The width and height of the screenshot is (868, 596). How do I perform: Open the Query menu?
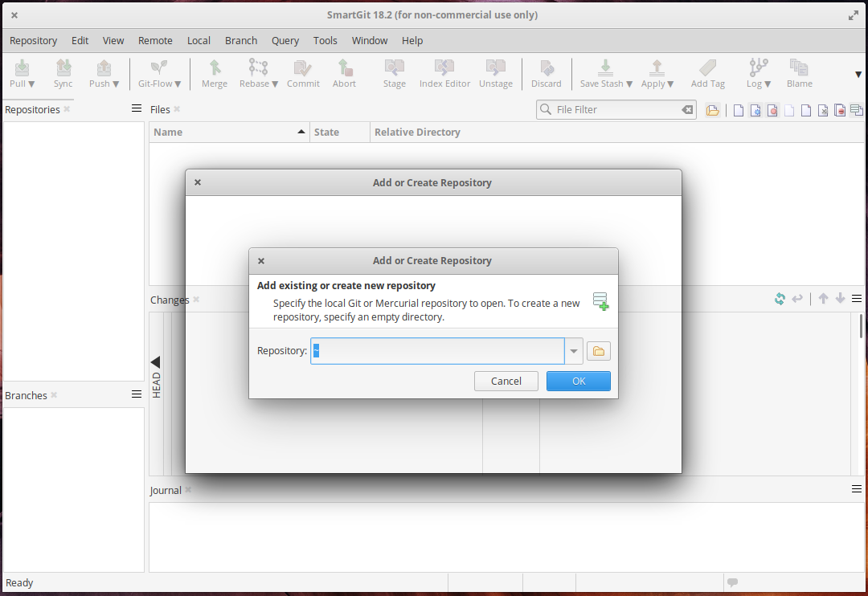coord(285,40)
